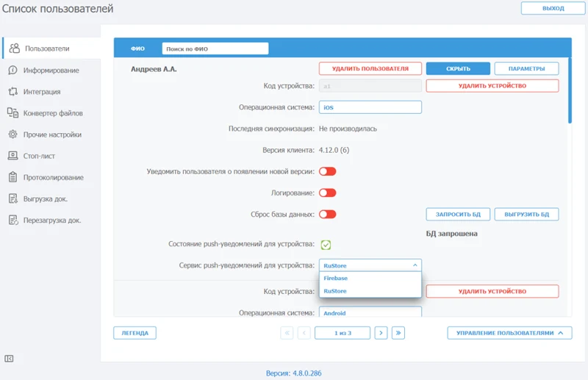Click the page indicator 1 из 3
Screen dimensions: 588x380
click(343, 333)
